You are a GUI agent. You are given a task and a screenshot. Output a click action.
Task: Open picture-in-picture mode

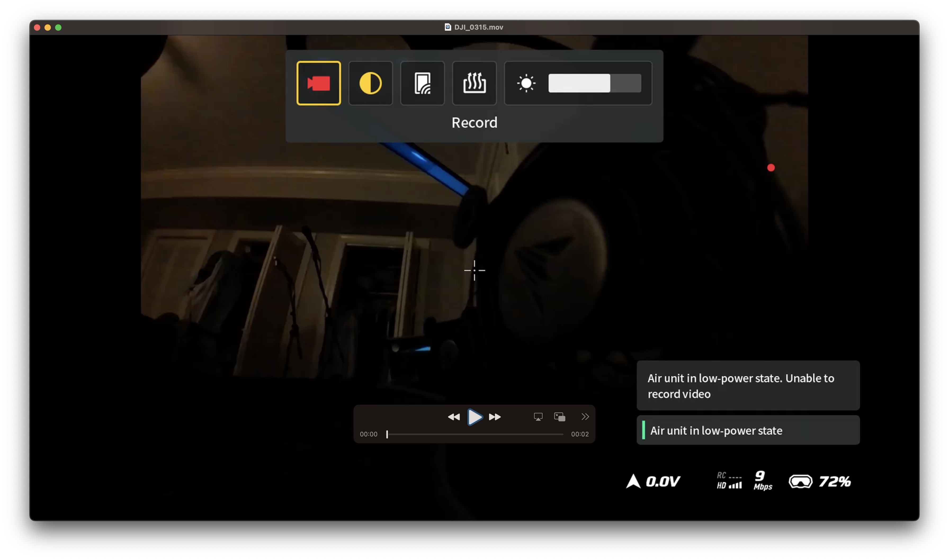pyautogui.click(x=559, y=417)
